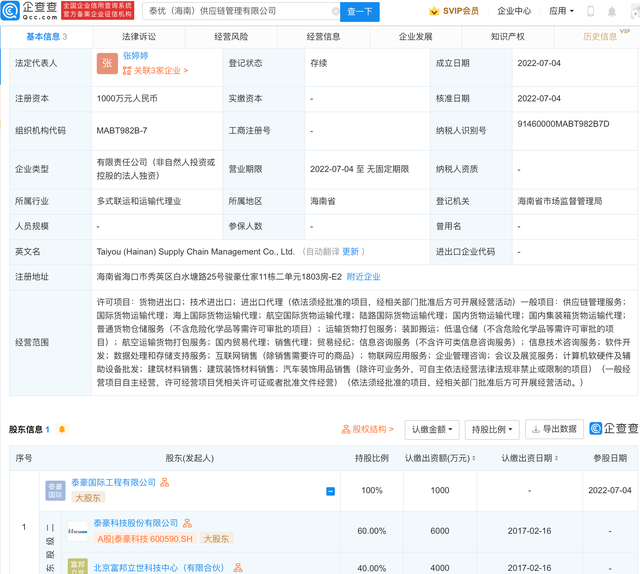Collapse shareholder row with blue minus toggle
Screen dimensions: 640x574
click(x=330, y=491)
